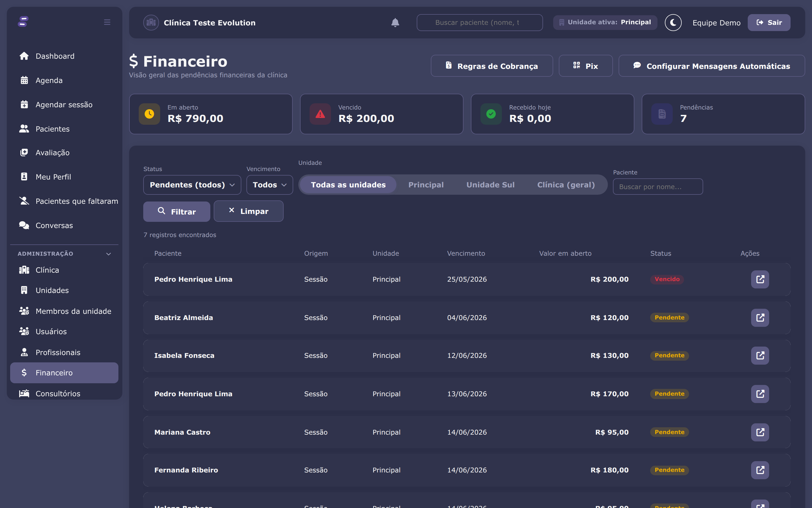Open action icon for Fernanda Ribeiro
Viewport: 812px width, 508px height.
click(x=760, y=470)
